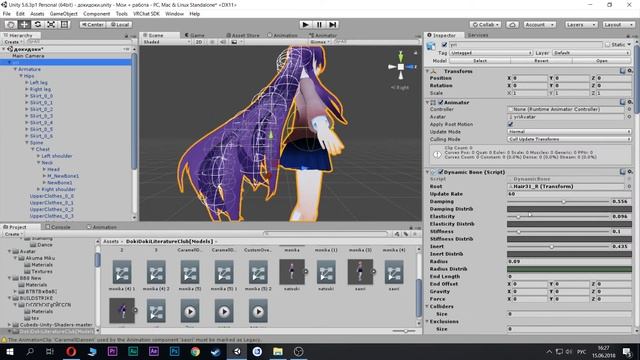The width and height of the screenshot is (640, 360).
Task: Open the Windows Start menu
Action: point(9,351)
